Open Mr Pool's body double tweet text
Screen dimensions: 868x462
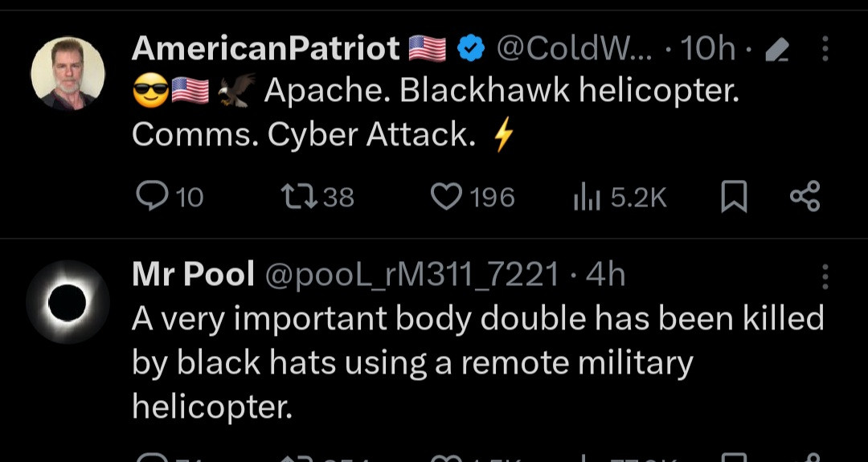tap(474, 362)
